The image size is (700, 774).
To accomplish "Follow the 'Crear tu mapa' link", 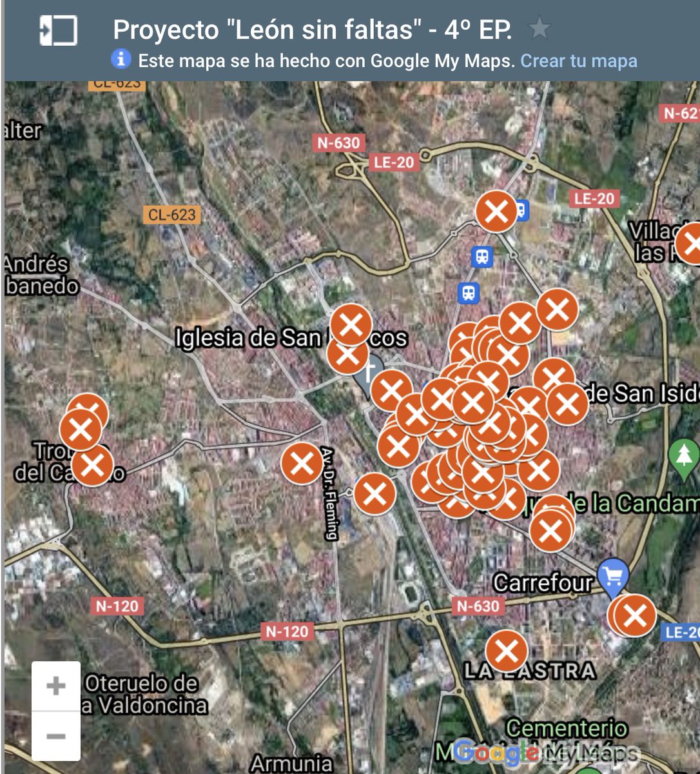I will click(579, 61).
